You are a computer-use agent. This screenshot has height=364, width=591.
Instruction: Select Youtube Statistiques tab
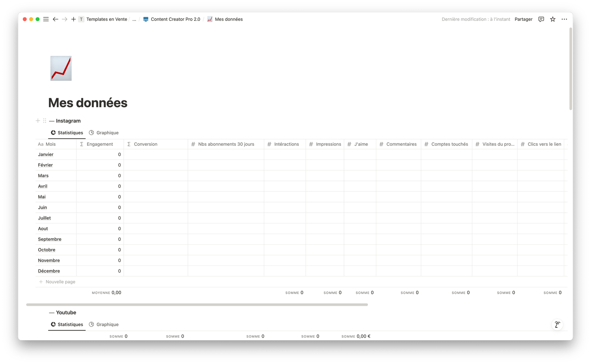67,325
